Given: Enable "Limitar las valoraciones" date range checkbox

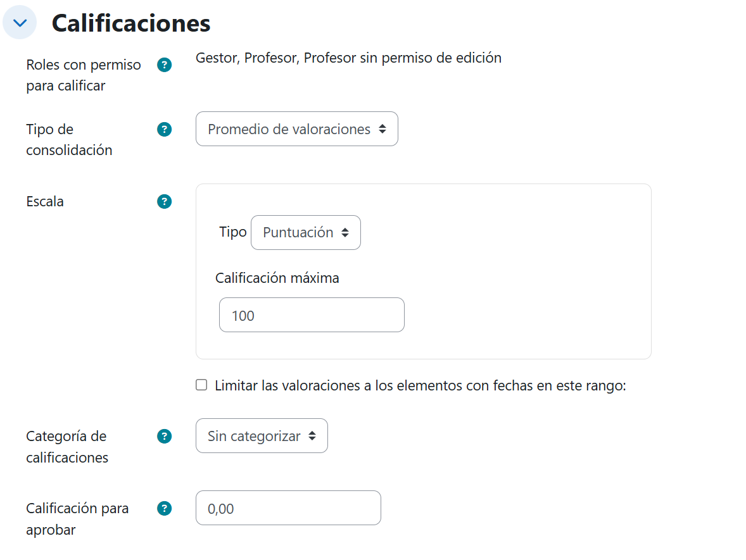Looking at the screenshot, I should 201,384.
